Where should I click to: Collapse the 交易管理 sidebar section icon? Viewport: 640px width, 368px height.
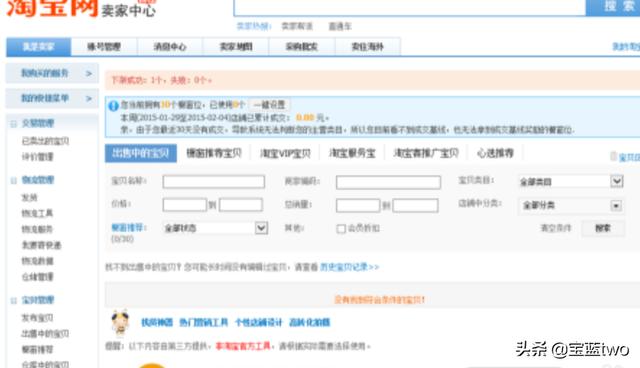pyautogui.click(x=13, y=124)
